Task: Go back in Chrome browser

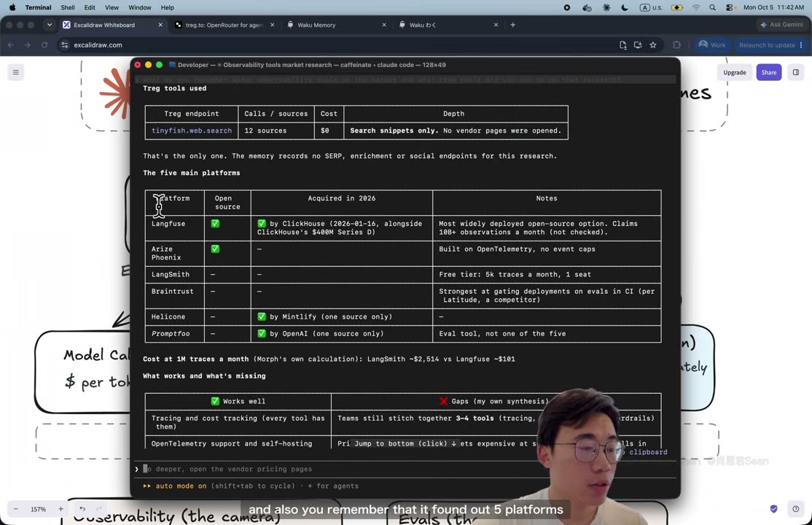Action: click(x=11, y=45)
